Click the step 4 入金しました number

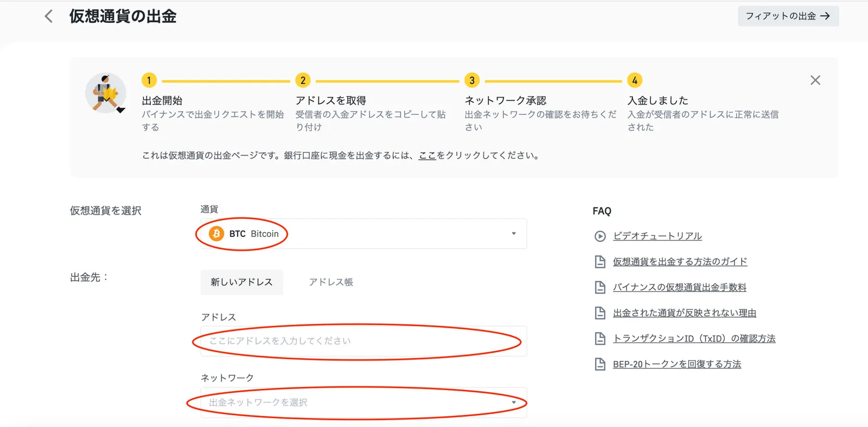[x=635, y=80]
